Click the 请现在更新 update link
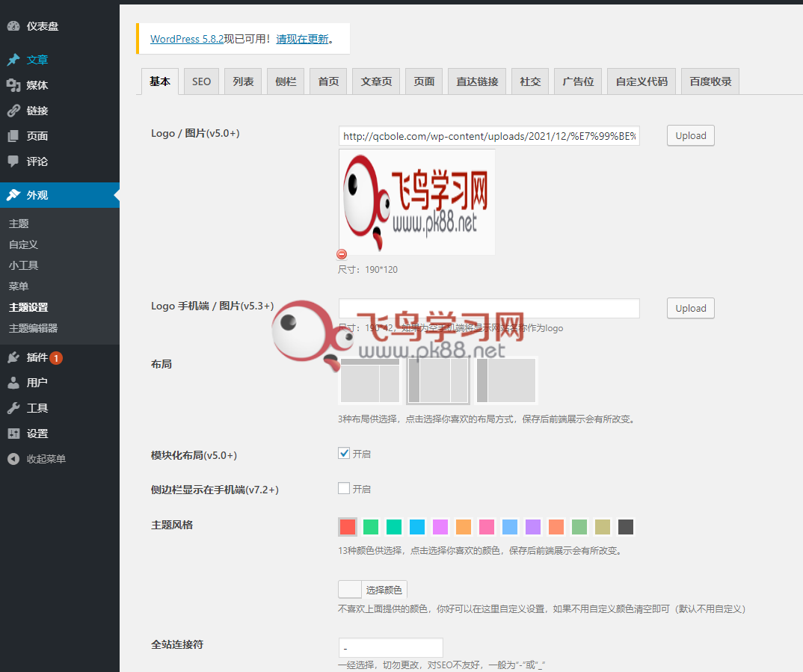Viewport: 803px width, 672px height. coord(302,39)
